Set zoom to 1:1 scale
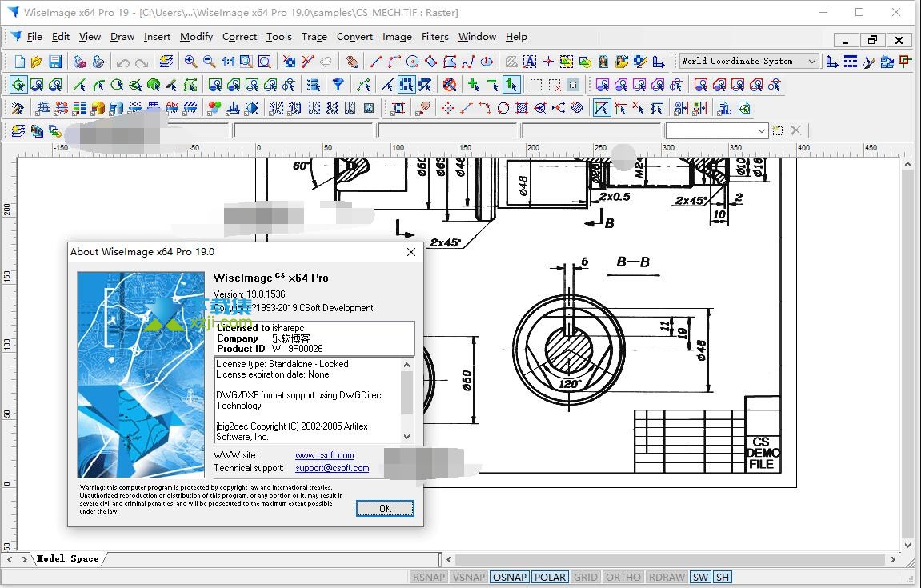Screen dimensions: 921x588 [228, 62]
